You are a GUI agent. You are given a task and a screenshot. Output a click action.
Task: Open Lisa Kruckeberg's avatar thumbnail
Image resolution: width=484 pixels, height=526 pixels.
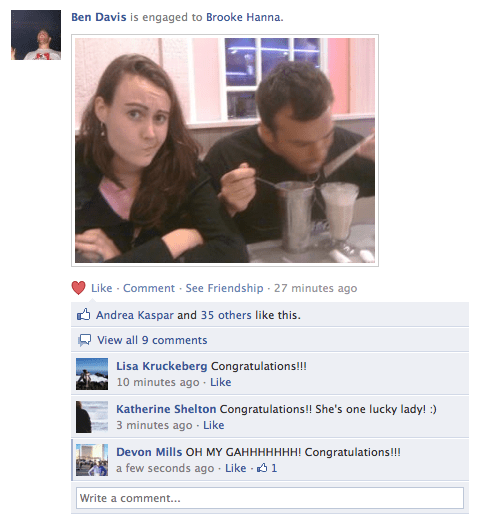(92, 374)
